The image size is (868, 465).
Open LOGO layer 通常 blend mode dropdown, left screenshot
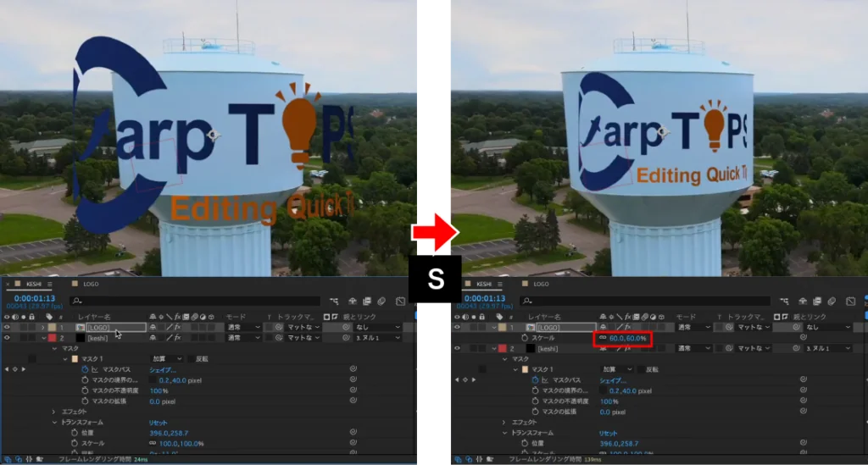click(x=243, y=327)
